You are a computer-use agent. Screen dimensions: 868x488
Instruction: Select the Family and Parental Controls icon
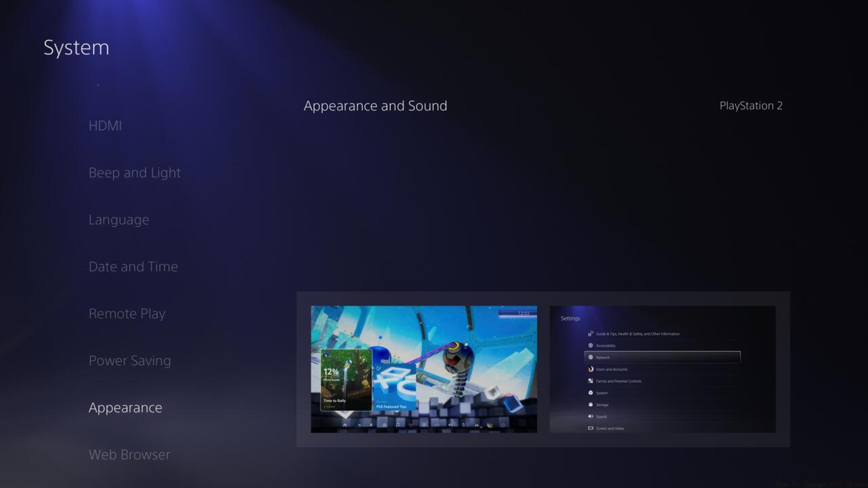click(590, 381)
